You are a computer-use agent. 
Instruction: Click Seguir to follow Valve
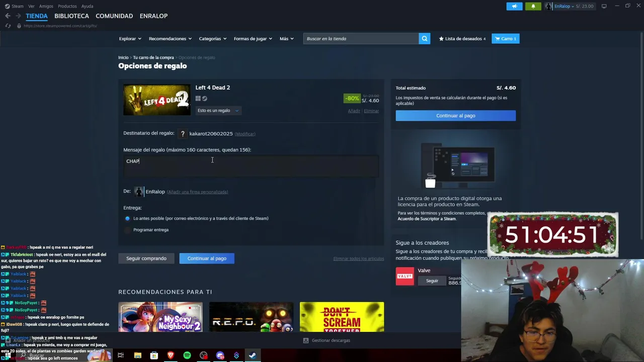432,281
